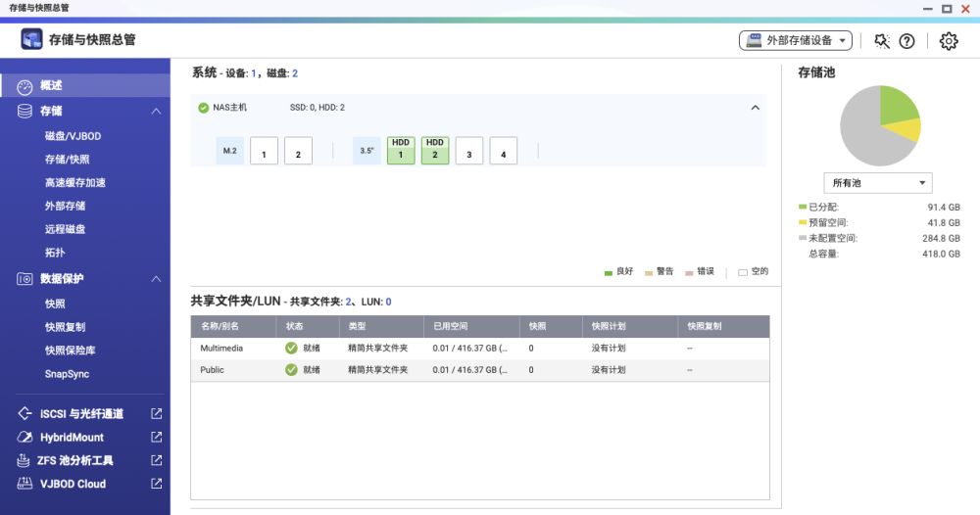
Task: Select the HDD 1 disk slot
Action: (401, 150)
